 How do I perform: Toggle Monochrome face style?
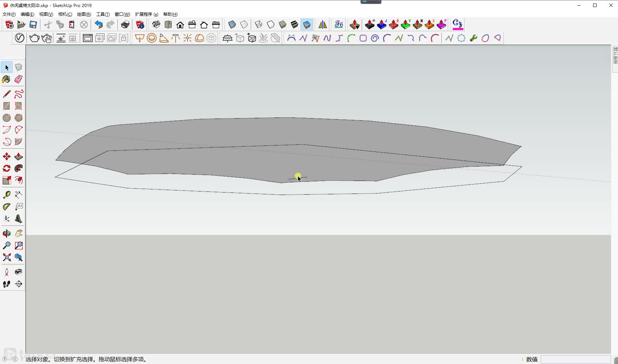tap(307, 25)
